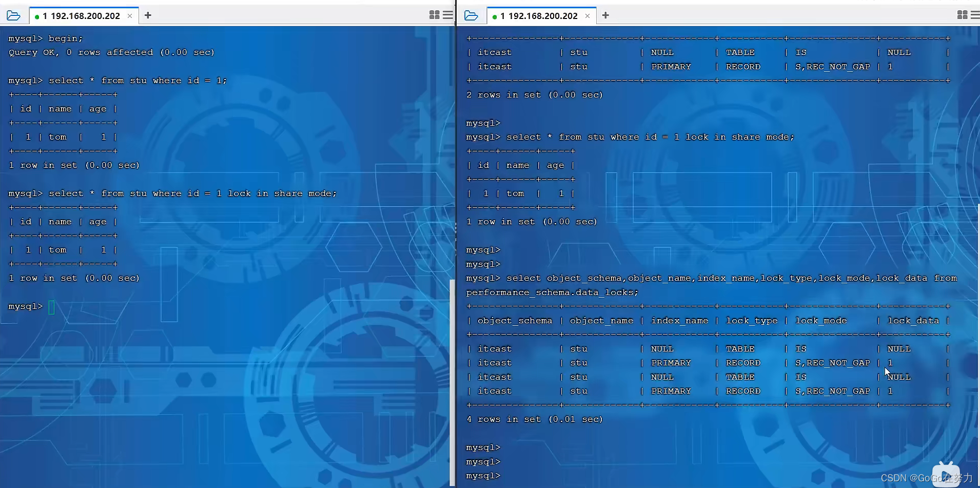
Task: Open the folder icon in right terminal
Action: [x=471, y=15]
